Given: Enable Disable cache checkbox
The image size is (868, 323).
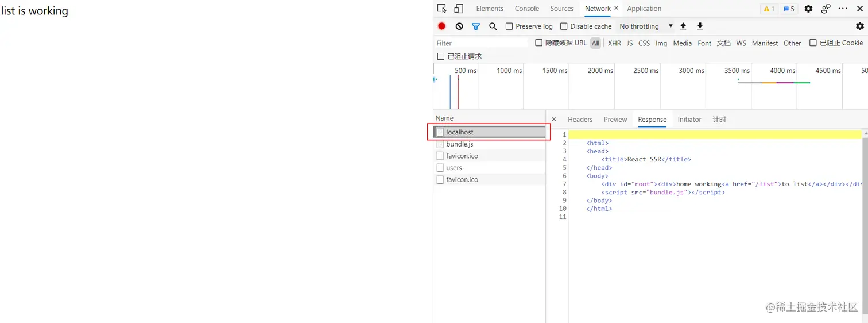Looking at the screenshot, I should click(x=564, y=26).
